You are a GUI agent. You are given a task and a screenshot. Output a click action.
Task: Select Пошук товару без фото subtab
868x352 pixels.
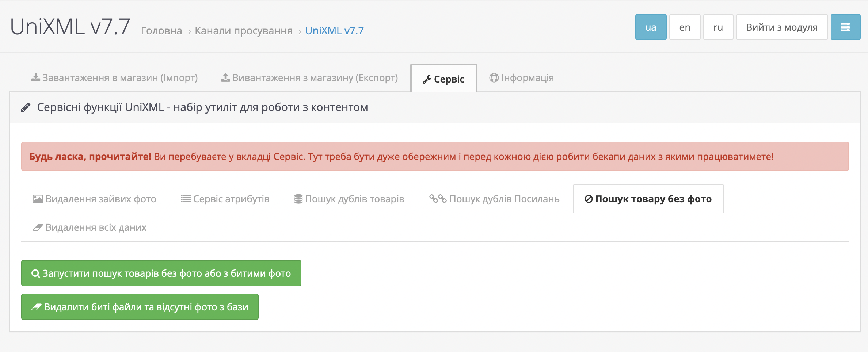[648, 199]
